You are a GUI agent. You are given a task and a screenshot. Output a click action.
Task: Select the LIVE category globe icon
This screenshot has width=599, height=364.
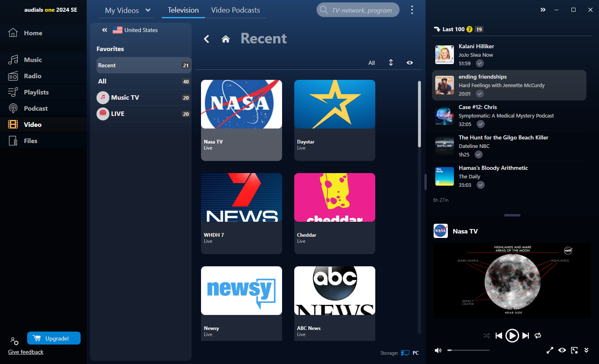pyautogui.click(x=103, y=113)
